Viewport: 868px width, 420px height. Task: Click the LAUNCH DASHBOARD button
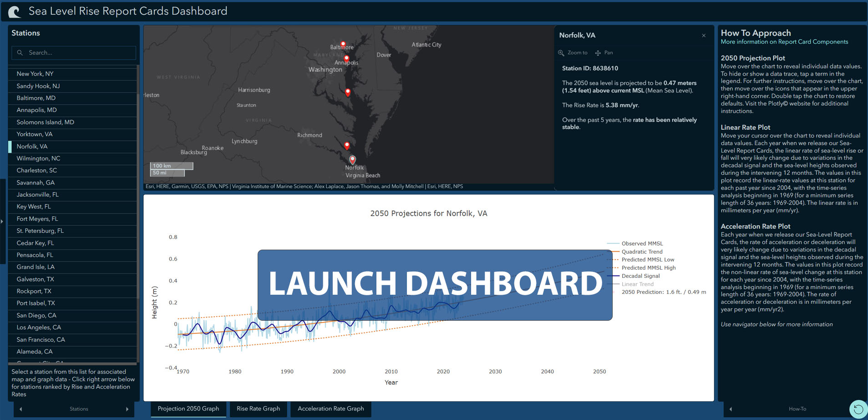coord(435,283)
